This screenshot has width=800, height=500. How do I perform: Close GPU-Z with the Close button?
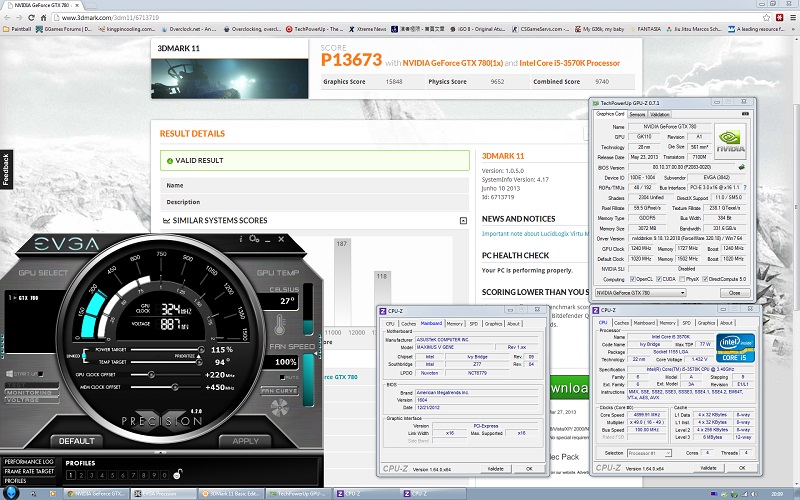735,293
